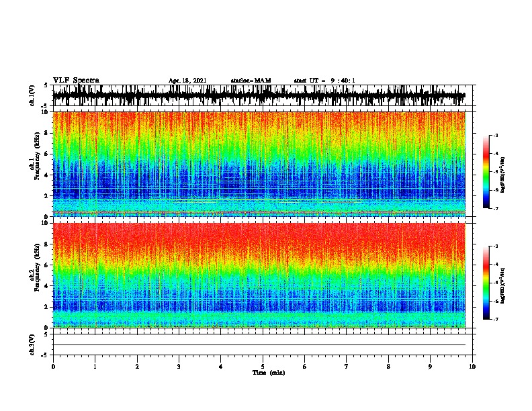This screenshot has width=532, height=411.
Task: Click the "3" minute tick label
Action: [x=179, y=367]
